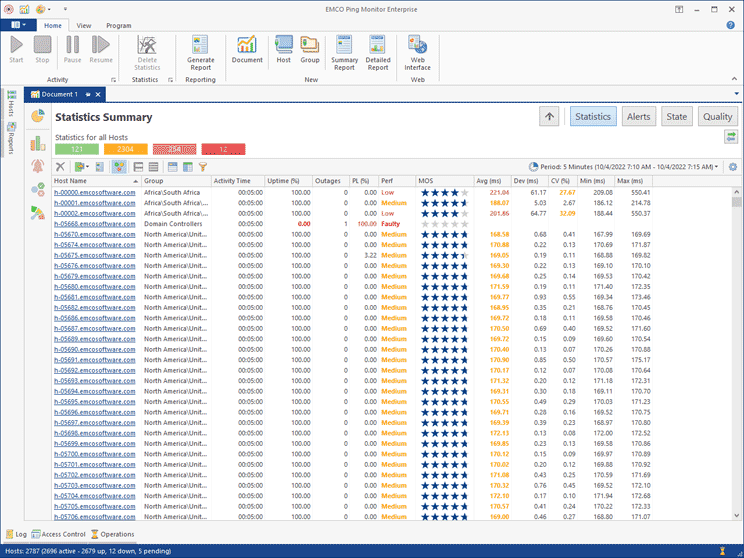Open the View ribbon tab

(x=84, y=25)
